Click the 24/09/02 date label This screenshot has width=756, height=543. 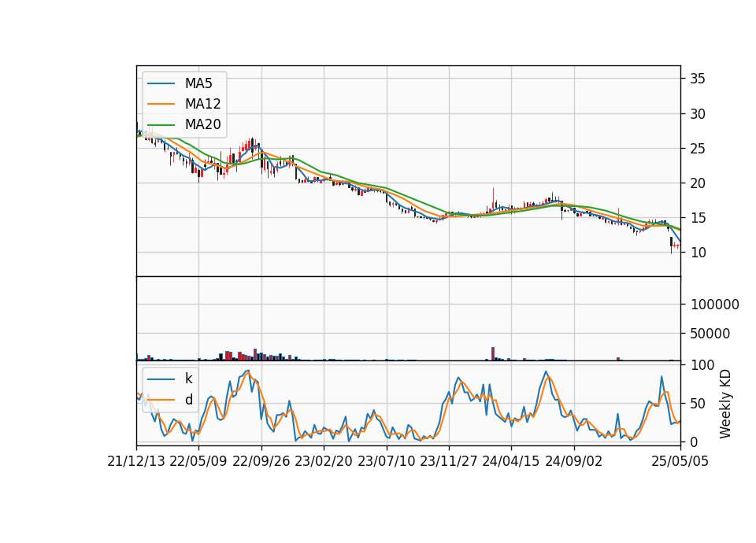pyautogui.click(x=574, y=461)
